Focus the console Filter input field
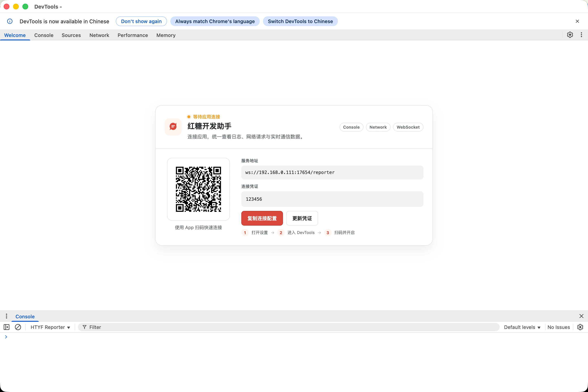The height and width of the screenshot is (392, 588). (289, 327)
